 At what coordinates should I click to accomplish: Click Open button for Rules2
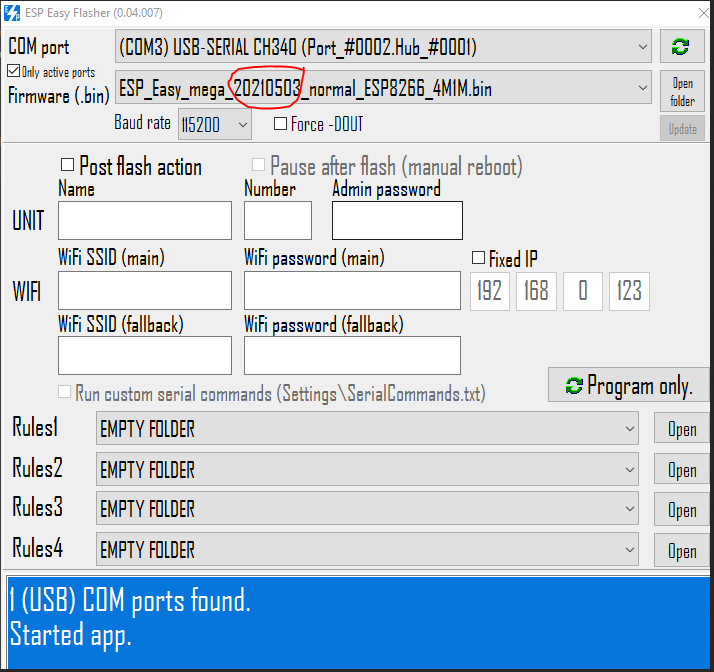click(x=682, y=469)
